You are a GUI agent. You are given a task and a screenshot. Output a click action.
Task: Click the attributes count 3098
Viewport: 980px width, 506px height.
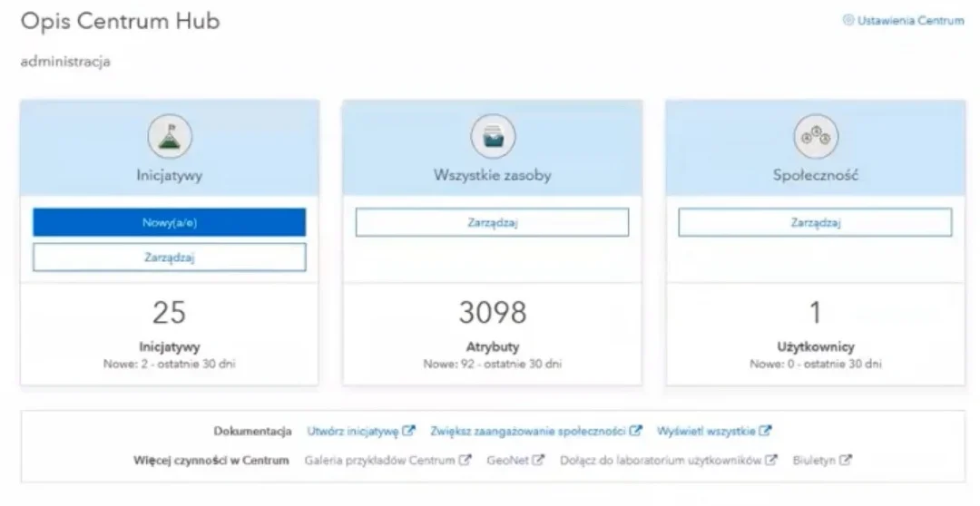point(493,312)
